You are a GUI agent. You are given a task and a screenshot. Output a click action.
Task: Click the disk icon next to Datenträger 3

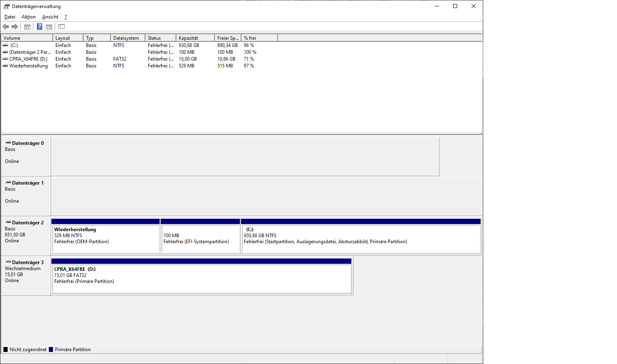pyautogui.click(x=8, y=262)
